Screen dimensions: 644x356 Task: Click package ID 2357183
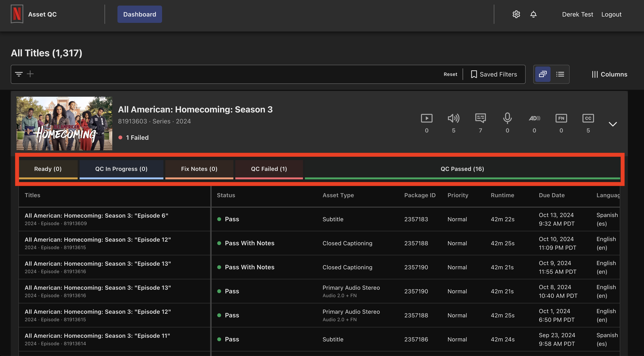[x=416, y=219]
